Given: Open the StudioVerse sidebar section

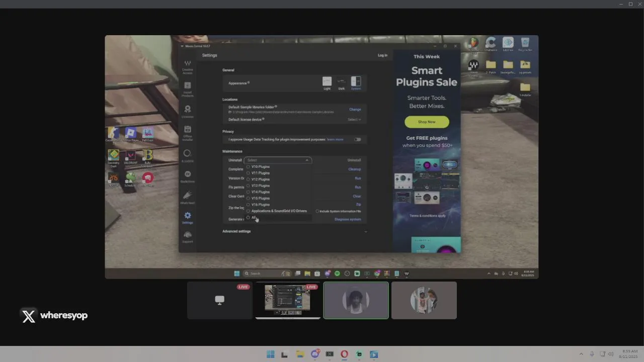Looking at the screenshot, I should [x=187, y=176].
